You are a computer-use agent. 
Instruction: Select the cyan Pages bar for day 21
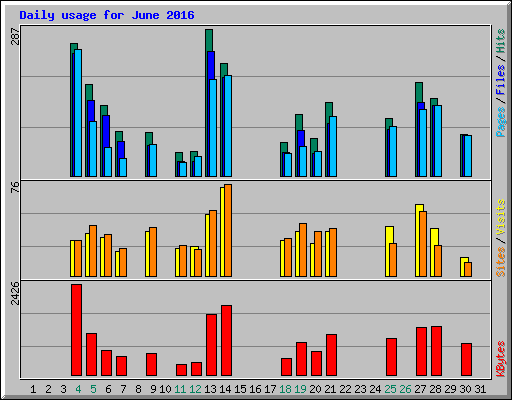coord(333,146)
